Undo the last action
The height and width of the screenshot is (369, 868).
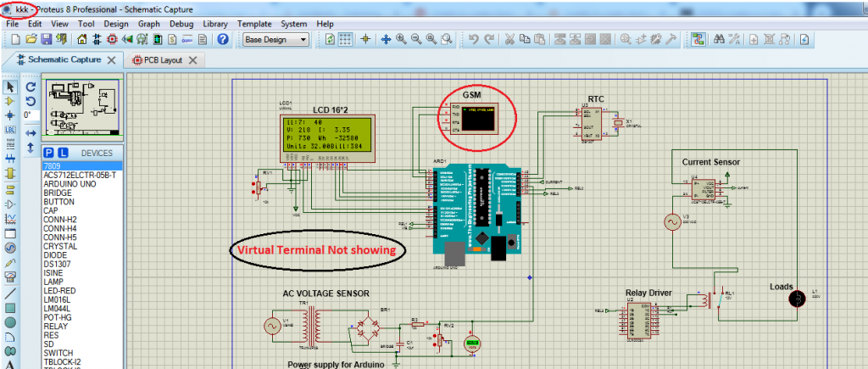pyautogui.click(x=474, y=39)
